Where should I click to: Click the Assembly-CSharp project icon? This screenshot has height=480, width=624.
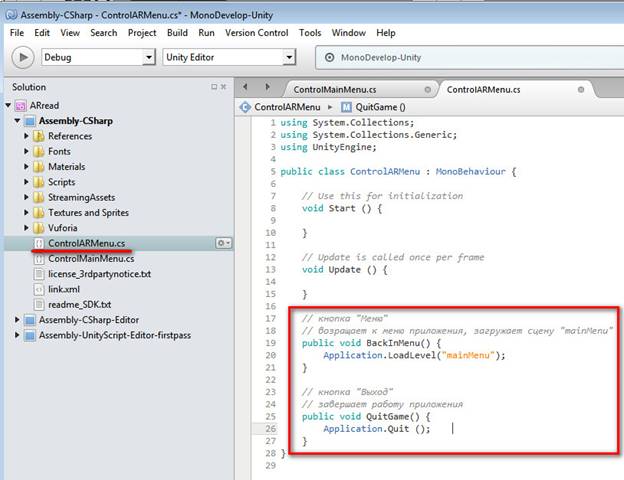[x=30, y=121]
